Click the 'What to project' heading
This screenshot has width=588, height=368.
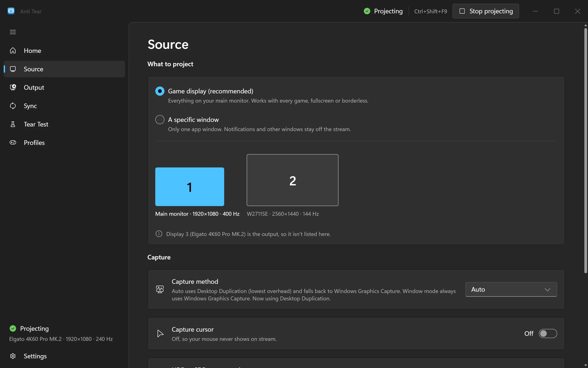(x=170, y=64)
